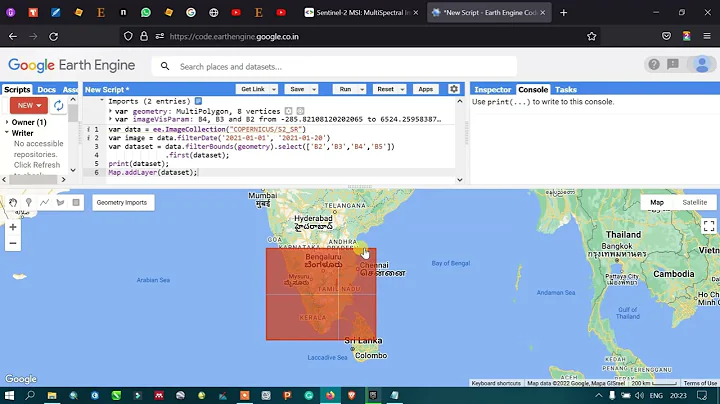Show generated code for imports
720x404 pixels.
click(198, 101)
